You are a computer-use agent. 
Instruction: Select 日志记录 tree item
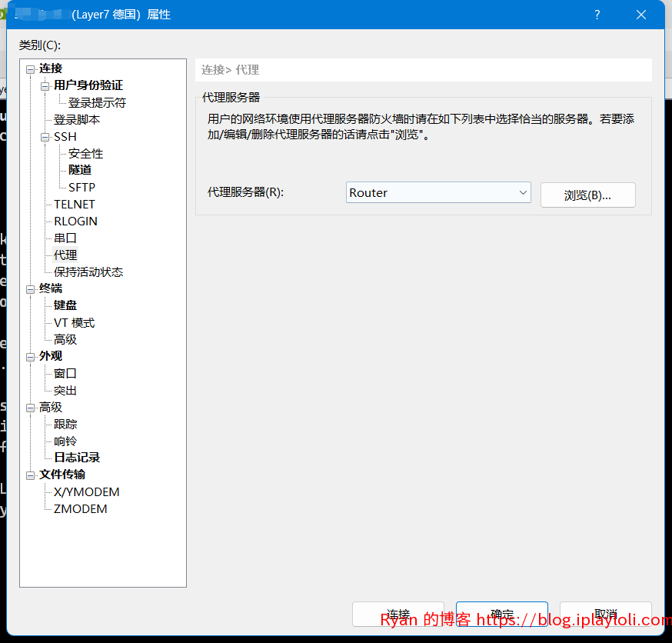point(77,458)
